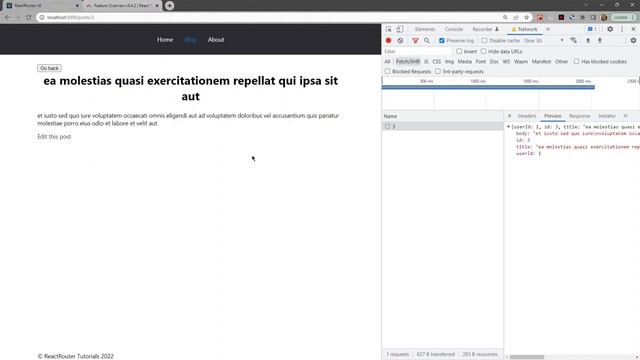Click the Export HAR download icon

pos(600,40)
